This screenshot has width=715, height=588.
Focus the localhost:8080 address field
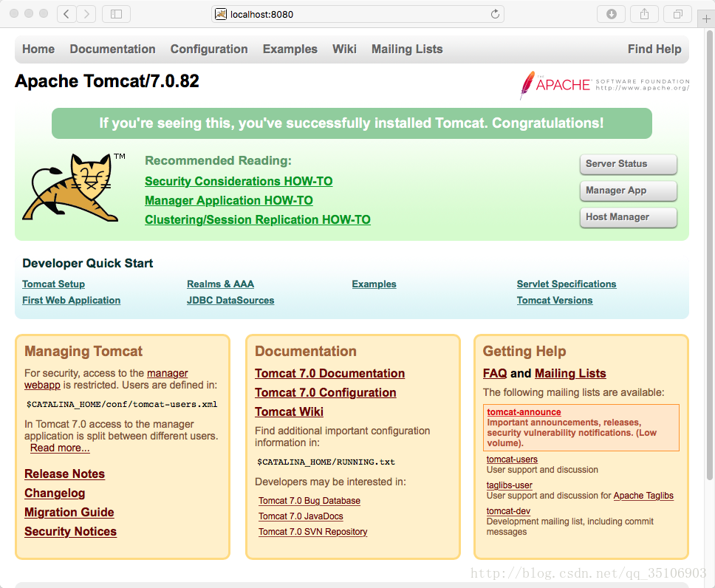click(357, 14)
